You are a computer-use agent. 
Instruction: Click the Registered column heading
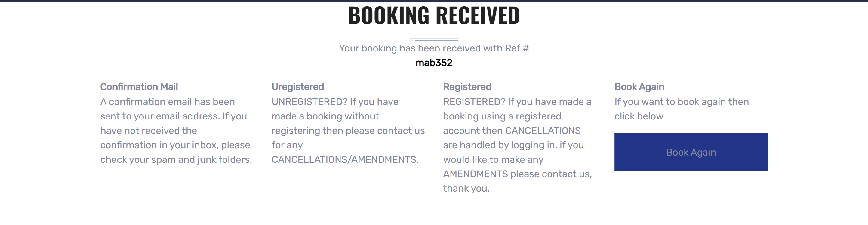[x=467, y=87]
